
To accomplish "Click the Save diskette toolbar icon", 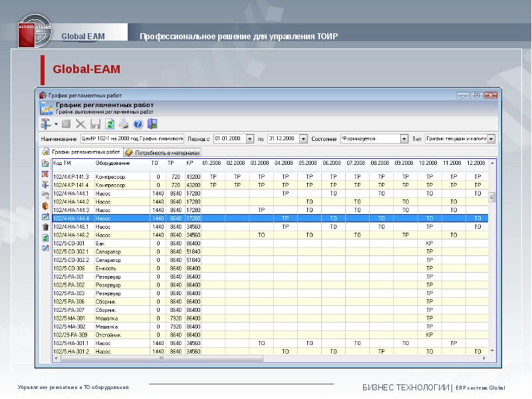I will tap(95, 124).
